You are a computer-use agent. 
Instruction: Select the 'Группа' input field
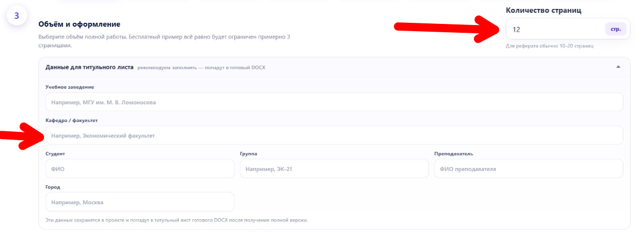pyautogui.click(x=334, y=169)
